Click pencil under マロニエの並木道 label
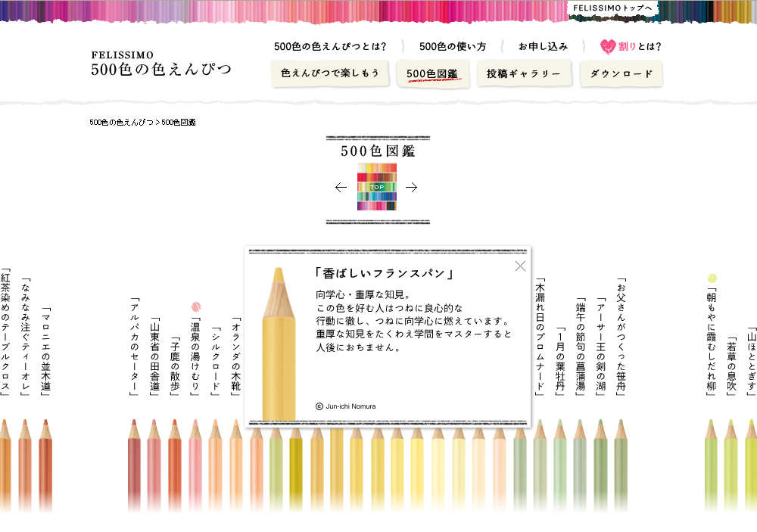This screenshot has width=757, height=532. tap(45, 466)
